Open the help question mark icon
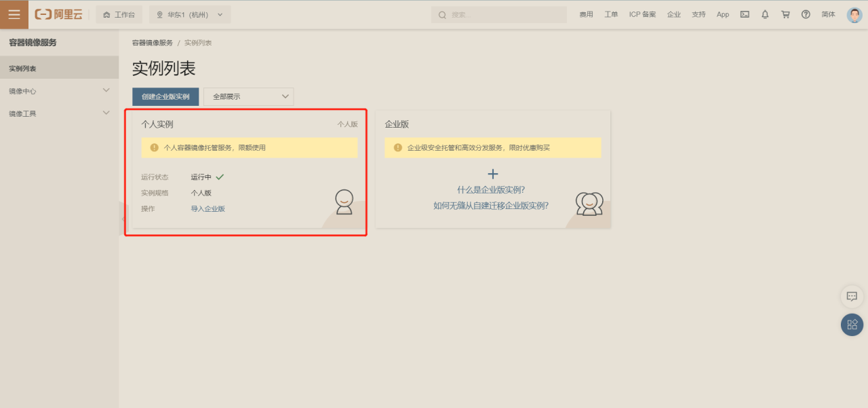 pyautogui.click(x=805, y=14)
